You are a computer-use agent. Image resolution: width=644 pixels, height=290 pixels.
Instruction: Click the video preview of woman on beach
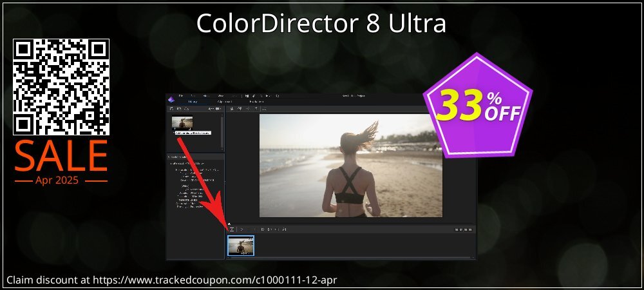[351, 166]
